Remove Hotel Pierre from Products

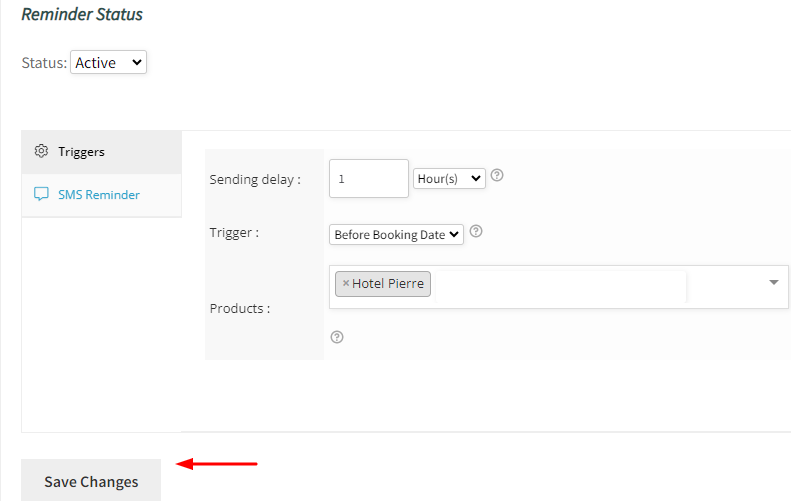click(346, 284)
